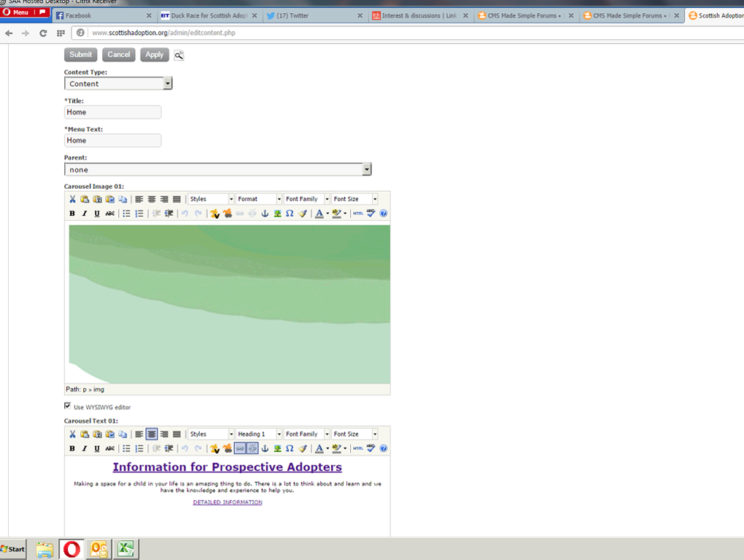The width and height of the screenshot is (744, 560).
Task: Click the Cut icon in Carousel Image 01 editor
Action: [x=72, y=199]
